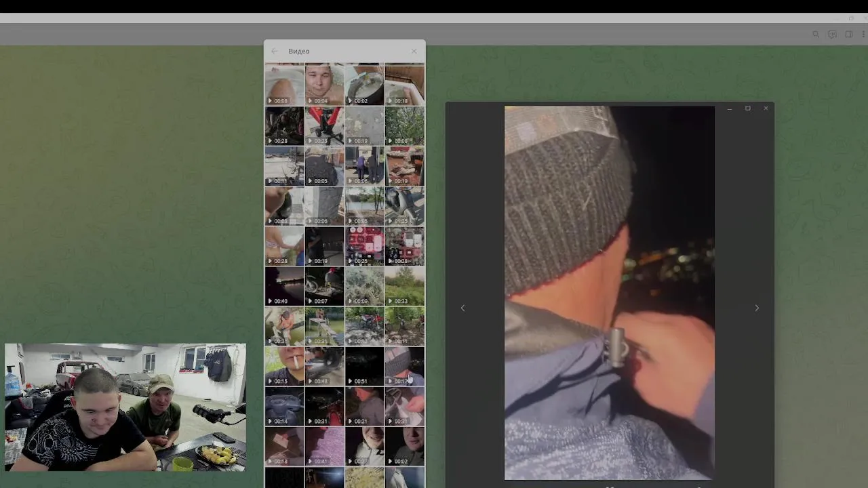Go back using the arrow beside Видео
Image resolution: width=868 pixels, height=488 pixels.
tap(274, 52)
